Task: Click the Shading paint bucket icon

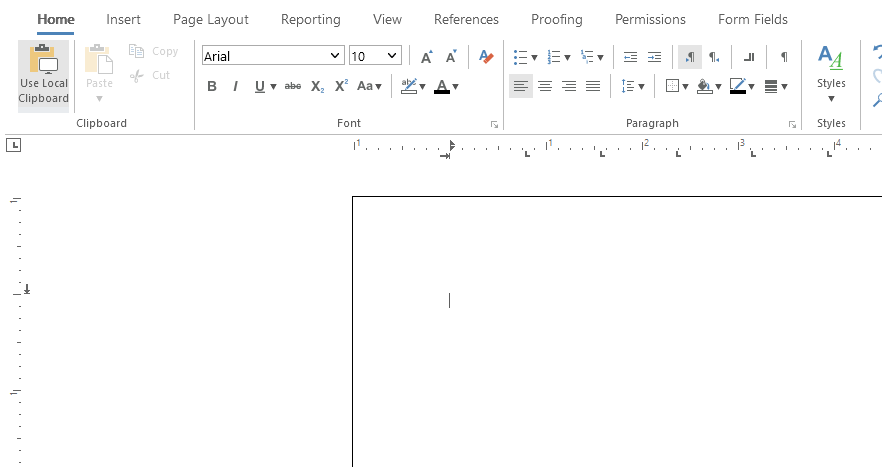Action: [704, 86]
